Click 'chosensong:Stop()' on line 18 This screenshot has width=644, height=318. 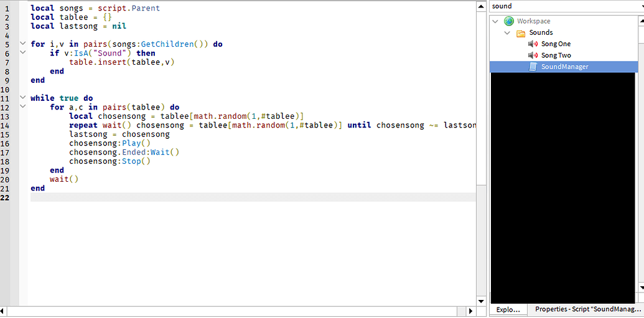pyautogui.click(x=110, y=161)
